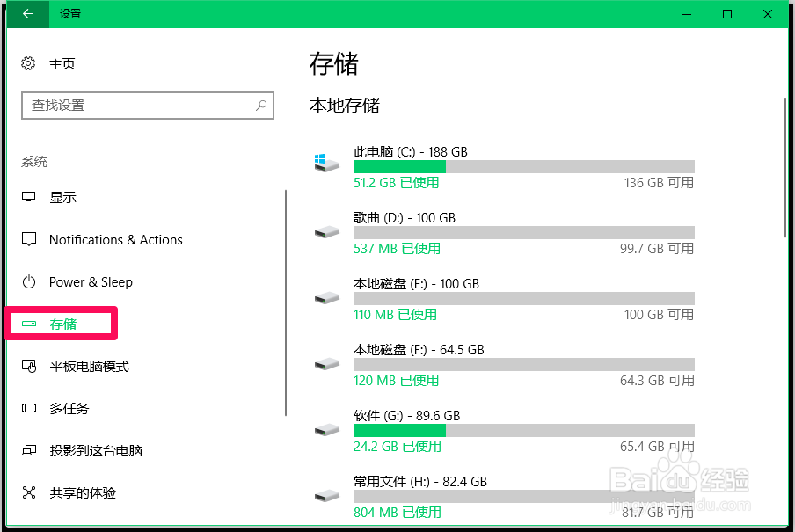
Task: Click the 查找设置 search box
Action: (x=148, y=106)
